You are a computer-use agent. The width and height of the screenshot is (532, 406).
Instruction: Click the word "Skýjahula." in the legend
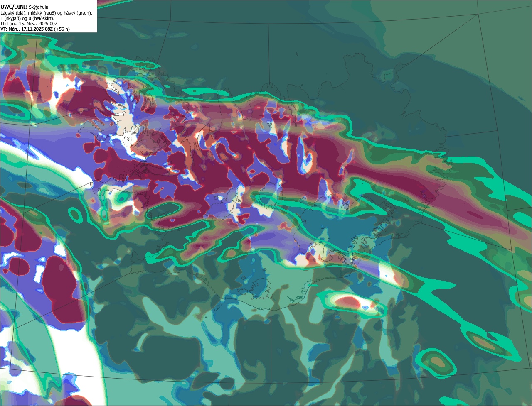pos(39,7)
